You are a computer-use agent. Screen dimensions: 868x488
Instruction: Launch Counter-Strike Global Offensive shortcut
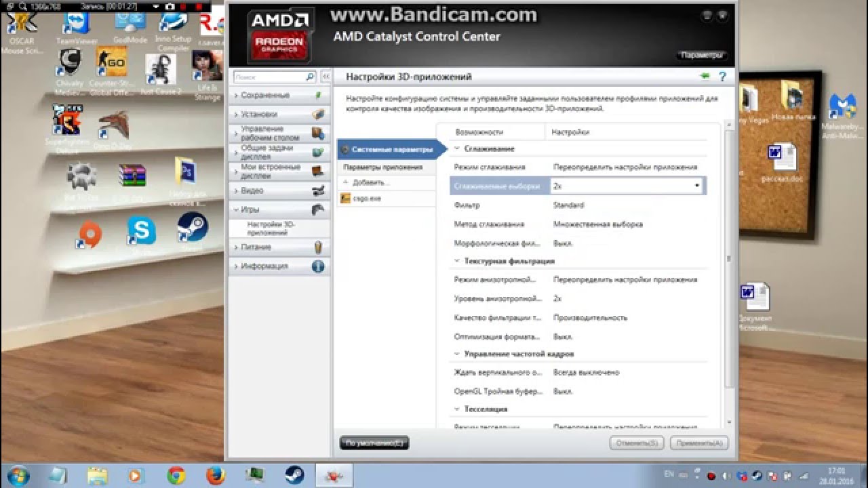click(x=111, y=72)
